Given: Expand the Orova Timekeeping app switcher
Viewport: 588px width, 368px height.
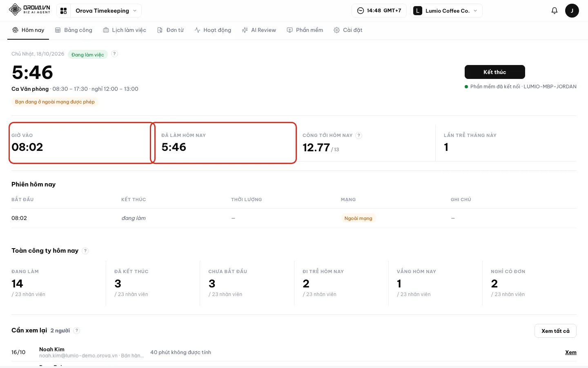Looking at the screenshot, I should point(106,11).
